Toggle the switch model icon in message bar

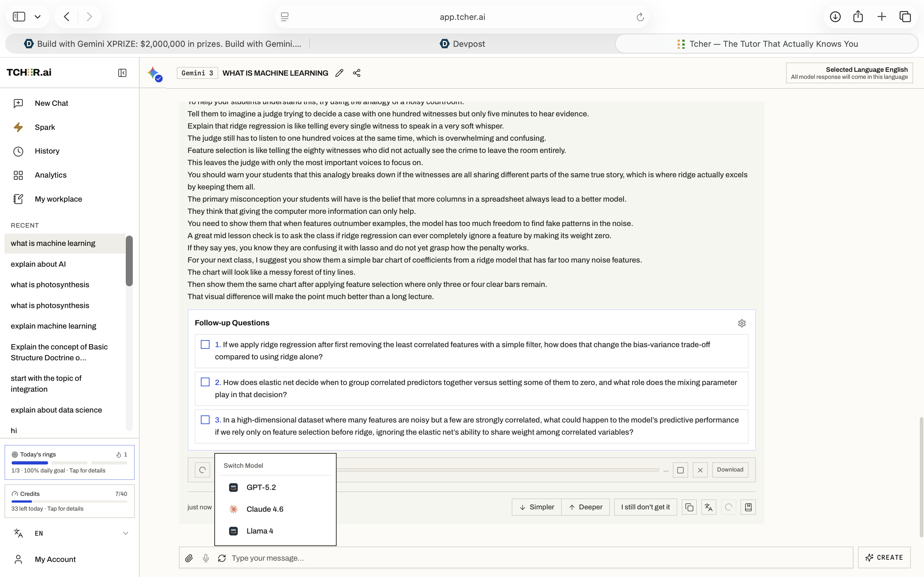point(222,558)
